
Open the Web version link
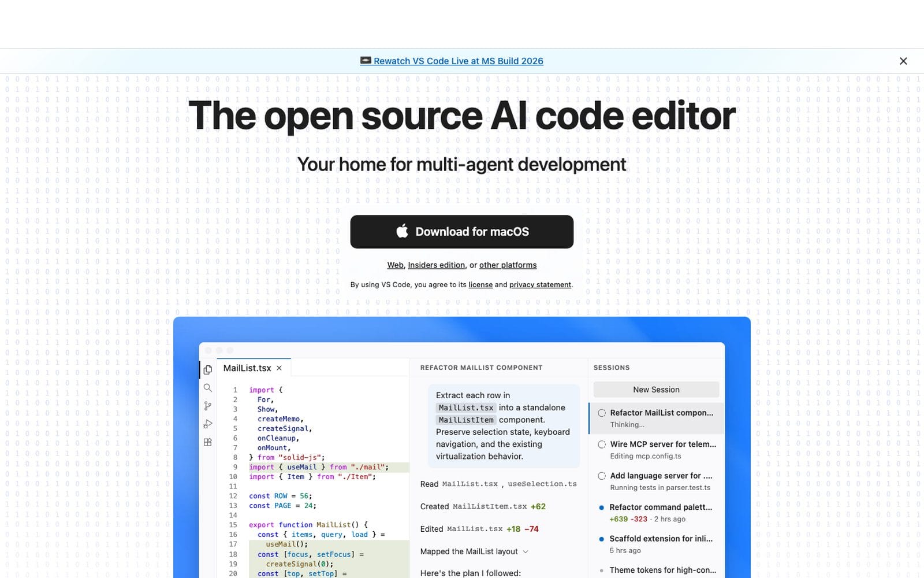click(x=396, y=265)
